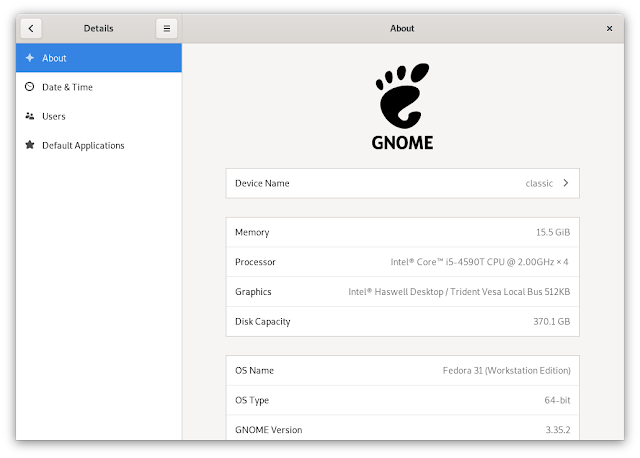Open the Date & Time panel
This screenshot has width=640, height=458.
pyautogui.click(x=99, y=87)
